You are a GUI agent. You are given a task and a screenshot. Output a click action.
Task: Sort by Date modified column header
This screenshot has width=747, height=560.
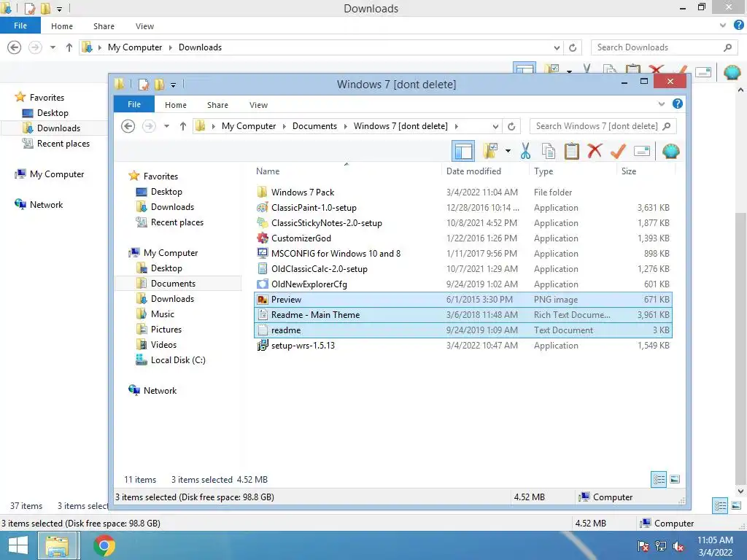[x=473, y=171]
